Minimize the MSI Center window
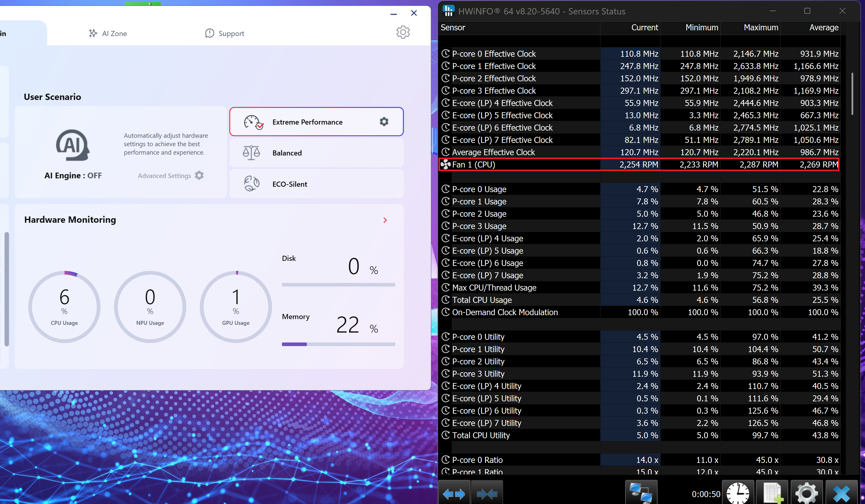This screenshot has height=504, width=865. click(394, 14)
